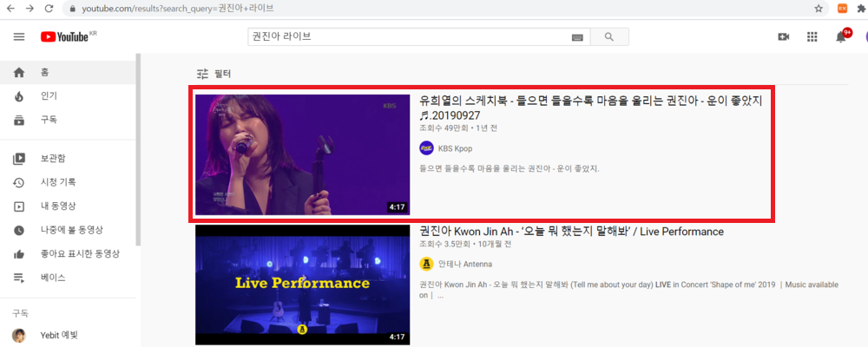
Task: Bookmark this page with the star icon
Action: click(819, 9)
